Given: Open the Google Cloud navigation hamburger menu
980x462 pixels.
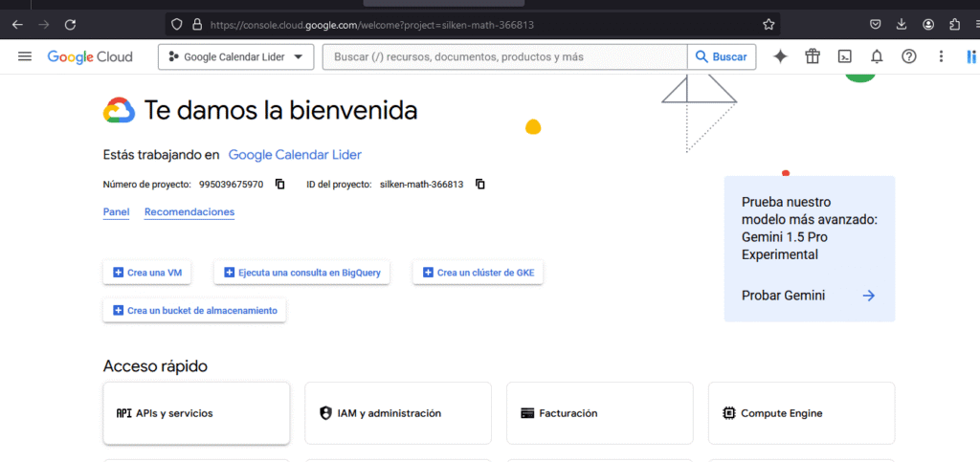Looking at the screenshot, I should [x=25, y=57].
